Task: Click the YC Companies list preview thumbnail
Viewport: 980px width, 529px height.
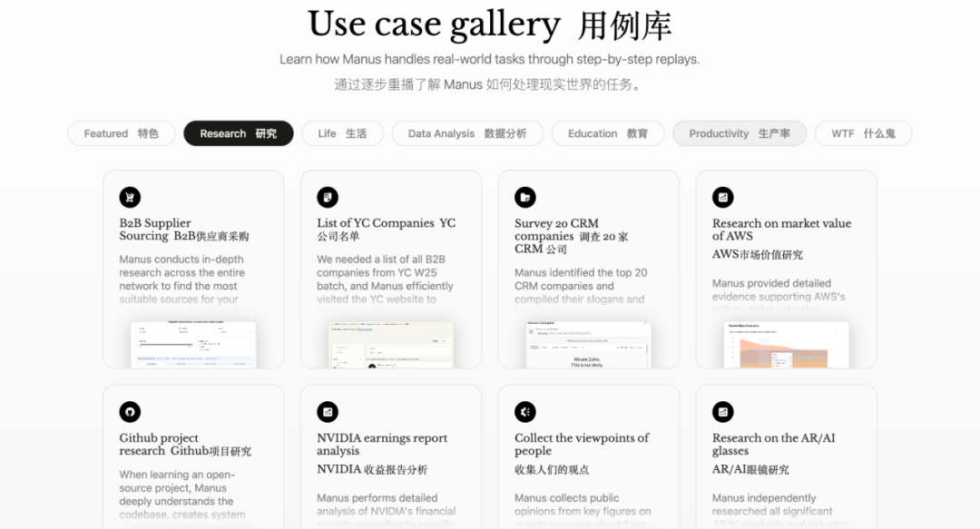Action: click(x=391, y=345)
